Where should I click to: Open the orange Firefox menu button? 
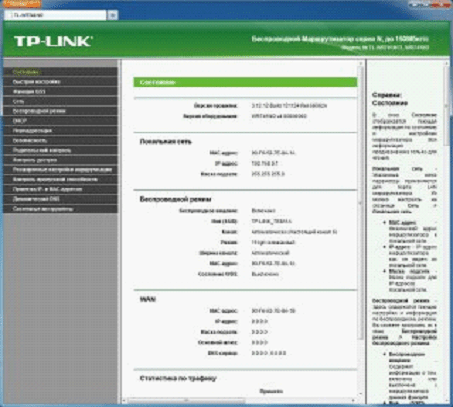23,4
